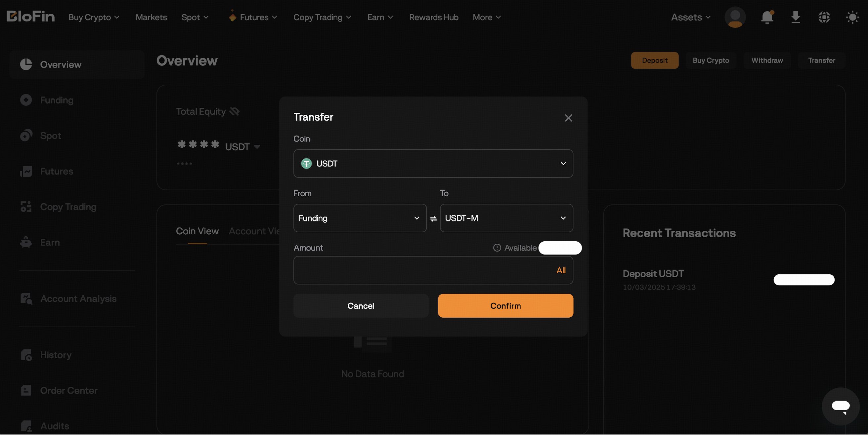Toggle light theme with sun icon
Viewport: 868px width, 435px height.
[852, 17]
